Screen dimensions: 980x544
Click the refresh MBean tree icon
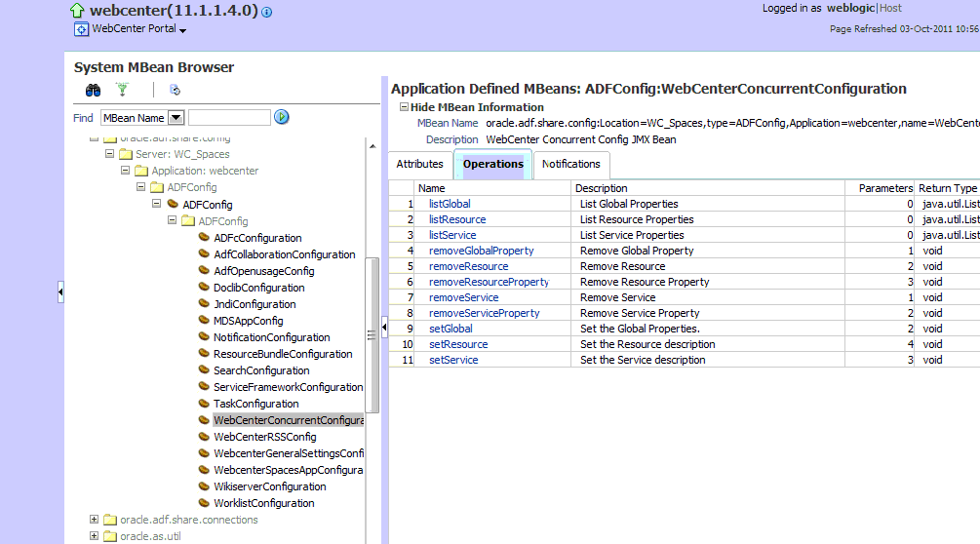pos(175,90)
